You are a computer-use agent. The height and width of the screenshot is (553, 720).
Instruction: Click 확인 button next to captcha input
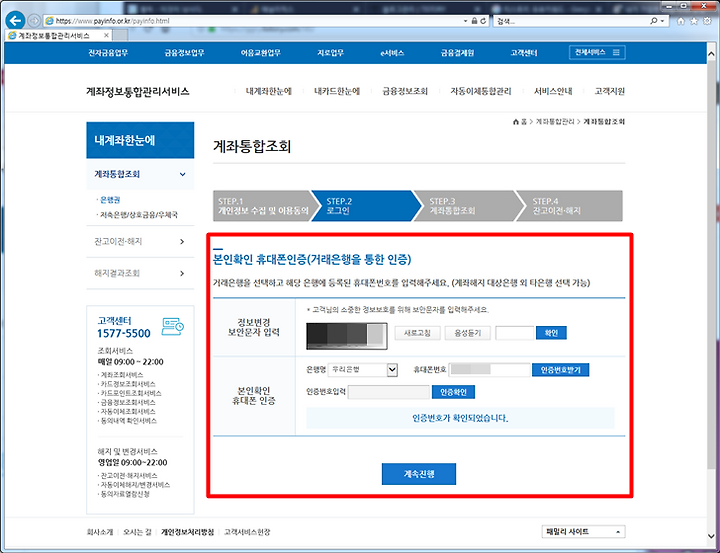pyautogui.click(x=551, y=333)
